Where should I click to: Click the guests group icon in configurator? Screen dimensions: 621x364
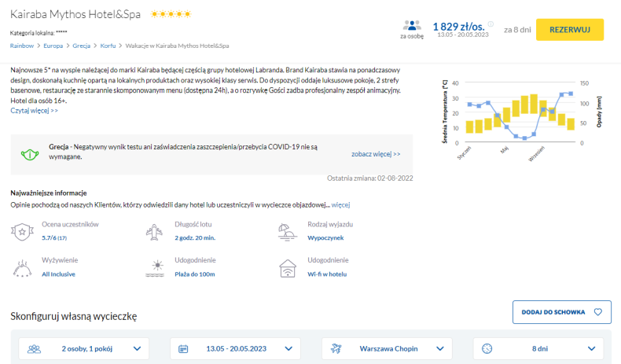tap(34, 349)
